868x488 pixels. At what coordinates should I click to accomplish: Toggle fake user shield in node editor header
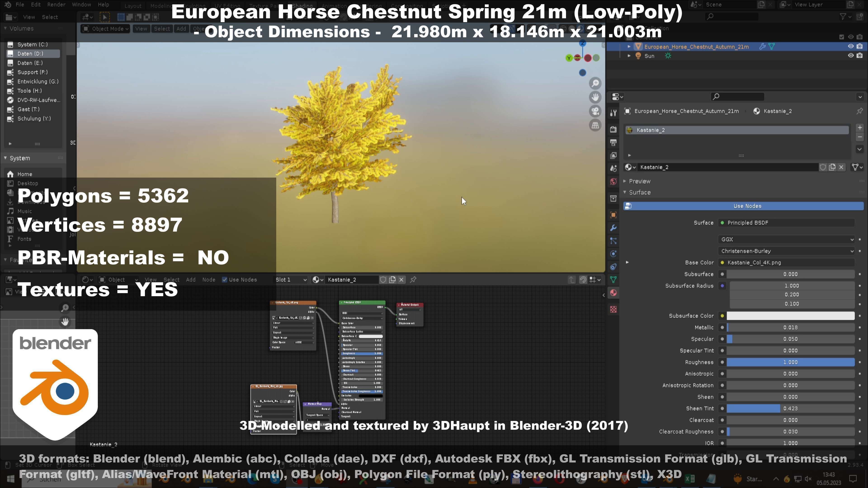383,280
